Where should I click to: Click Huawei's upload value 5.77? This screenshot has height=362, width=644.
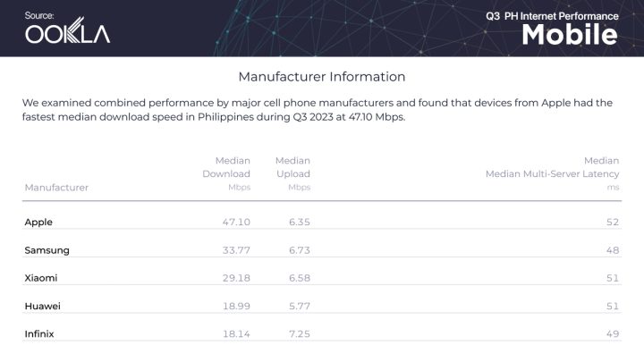click(x=300, y=307)
